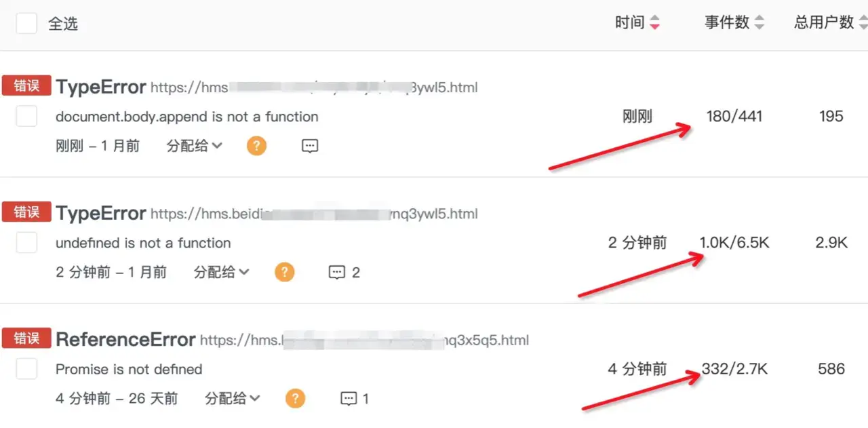Open the 'undefined is not a function' message

pyautogui.click(x=143, y=243)
